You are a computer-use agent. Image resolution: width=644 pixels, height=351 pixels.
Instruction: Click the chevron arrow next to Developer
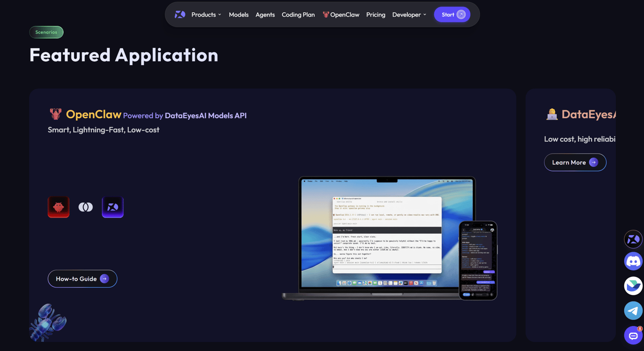point(425,15)
